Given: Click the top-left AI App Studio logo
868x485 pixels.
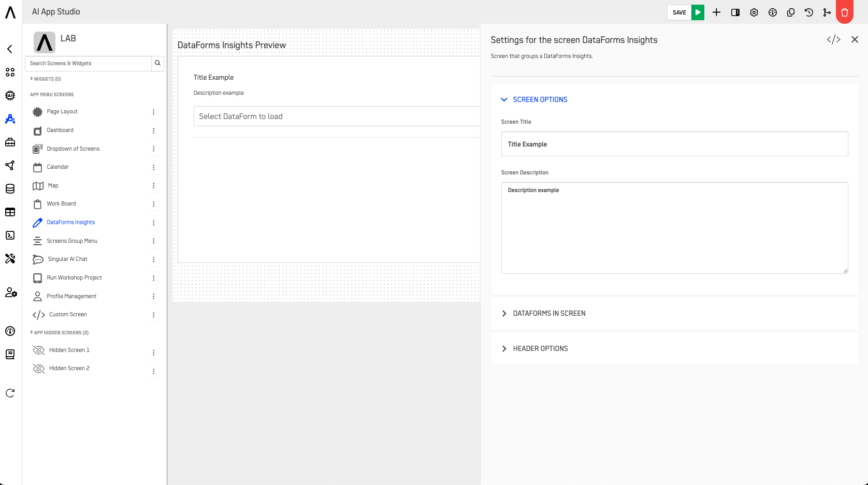Looking at the screenshot, I should pos(10,12).
